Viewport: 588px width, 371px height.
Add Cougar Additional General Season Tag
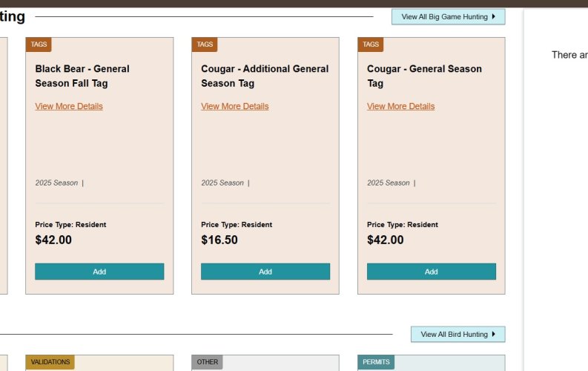[265, 272]
